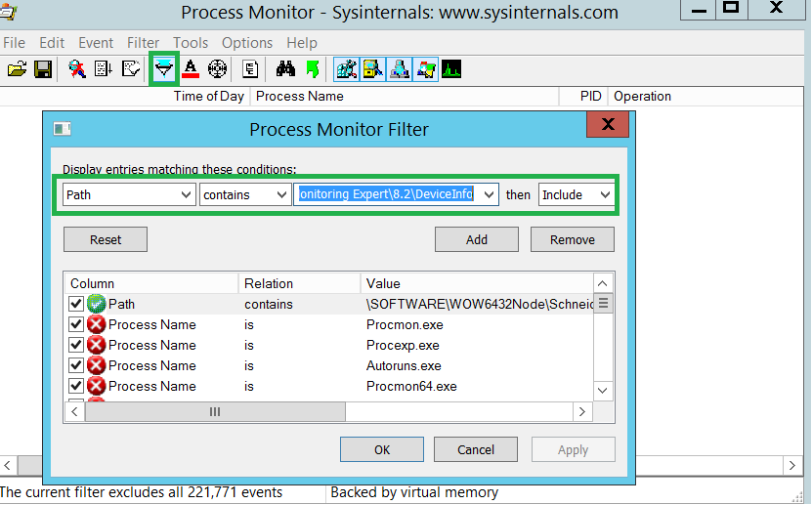
Task: Click filter list horizontal scroll right arrow
Action: [x=582, y=412]
